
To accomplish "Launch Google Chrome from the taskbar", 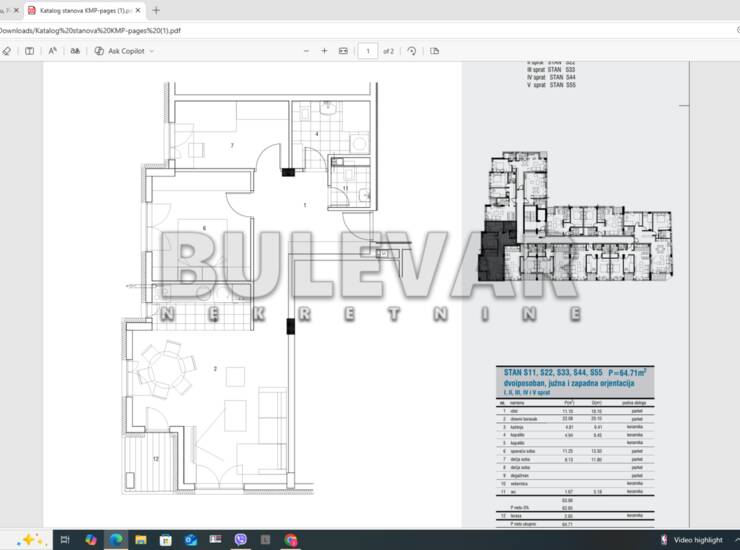I will point(290,539).
